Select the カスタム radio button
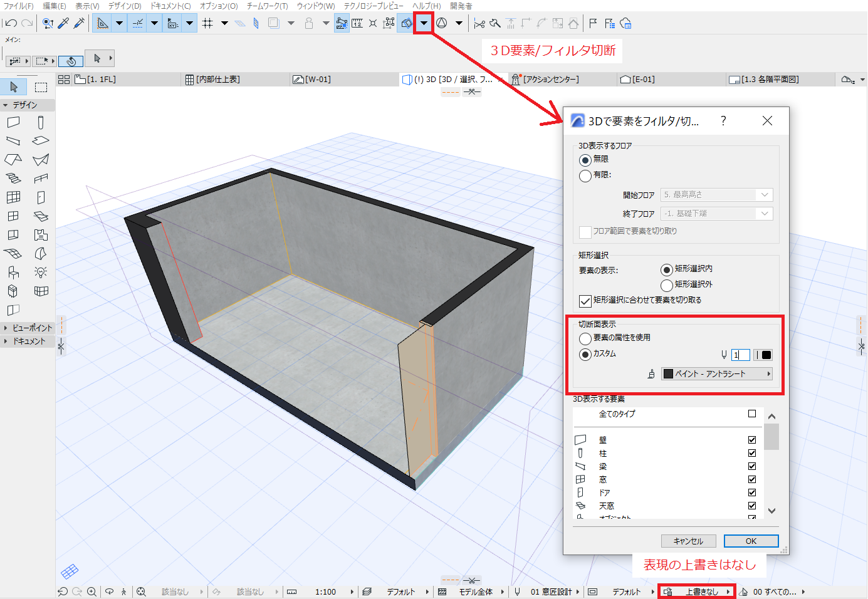The image size is (868, 599). (x=585, y=355)
